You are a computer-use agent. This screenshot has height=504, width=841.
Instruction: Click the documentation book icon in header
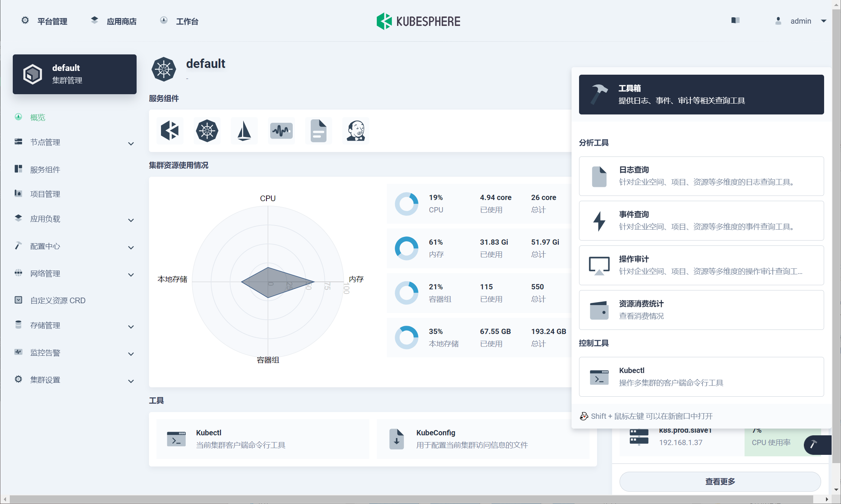[735, 21]
